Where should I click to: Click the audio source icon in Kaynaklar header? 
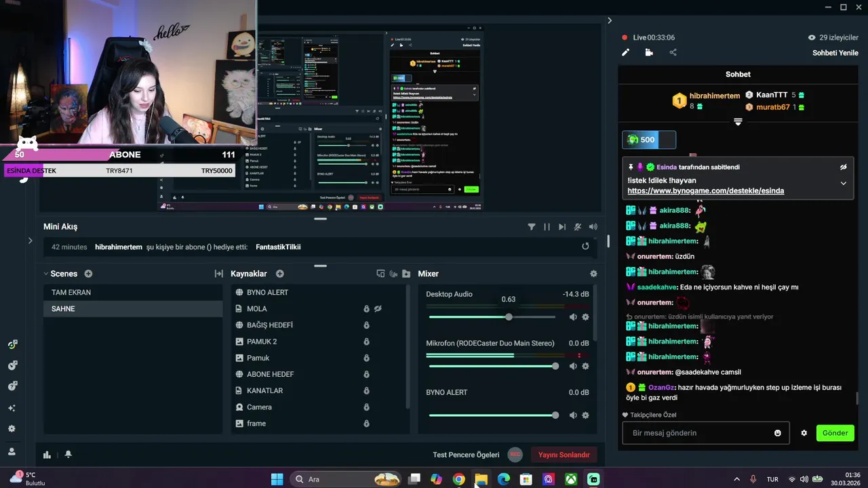tap(393, 274)
